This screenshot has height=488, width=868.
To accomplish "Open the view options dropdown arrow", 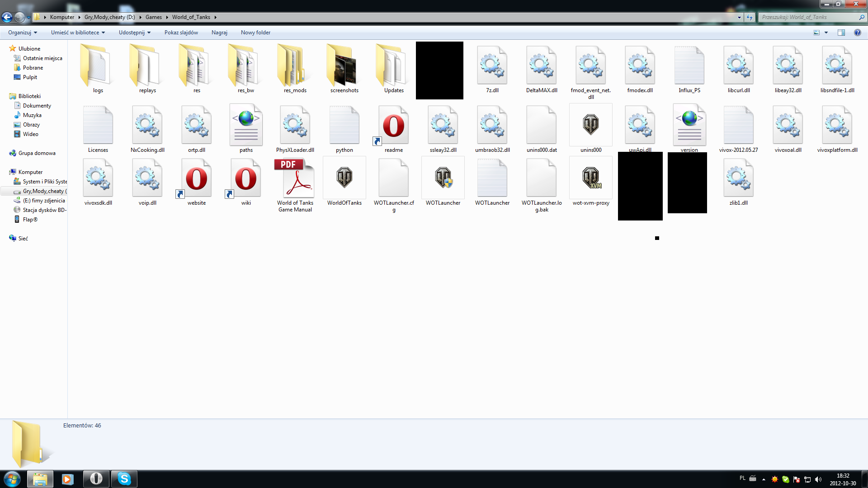I will coord(826,33).
